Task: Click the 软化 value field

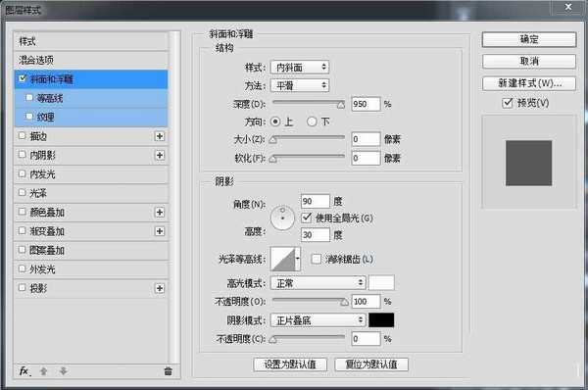Action: [x=366, y=158]
